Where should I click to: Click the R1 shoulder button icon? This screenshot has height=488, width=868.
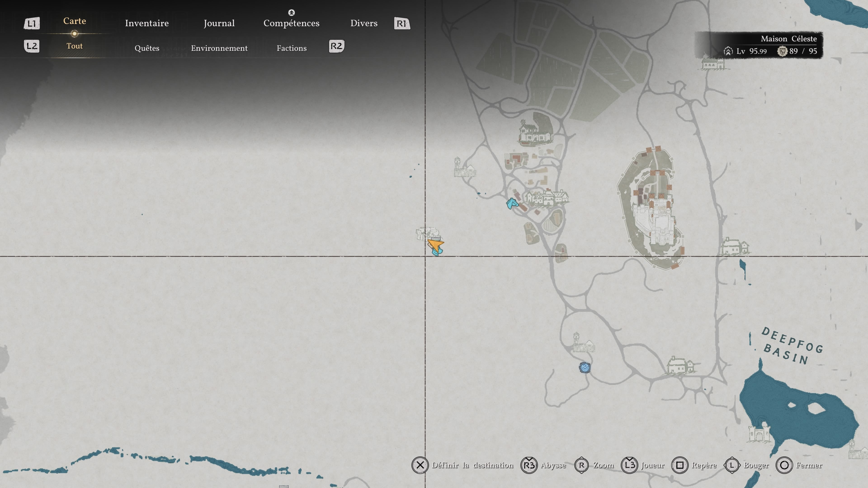point(402,23)
